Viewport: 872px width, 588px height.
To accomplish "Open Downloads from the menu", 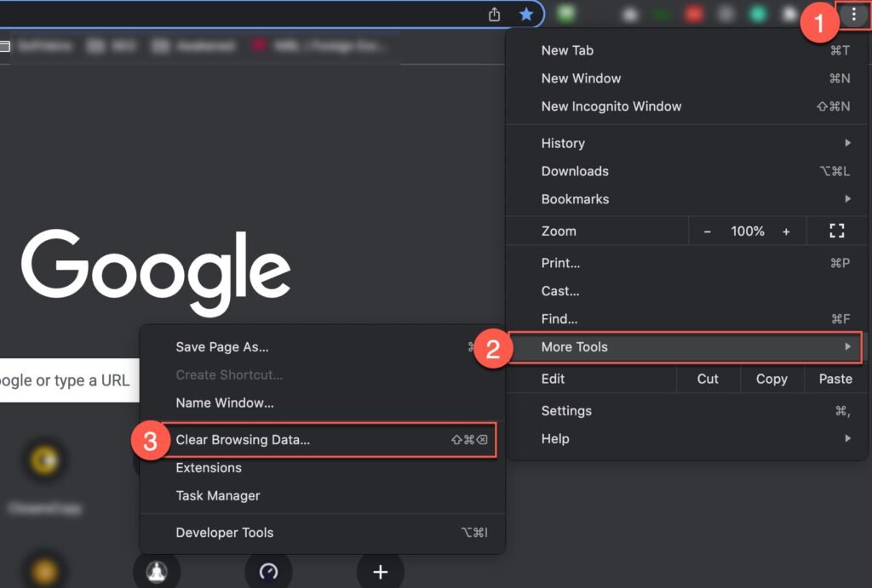I will (x=687, y=171).
